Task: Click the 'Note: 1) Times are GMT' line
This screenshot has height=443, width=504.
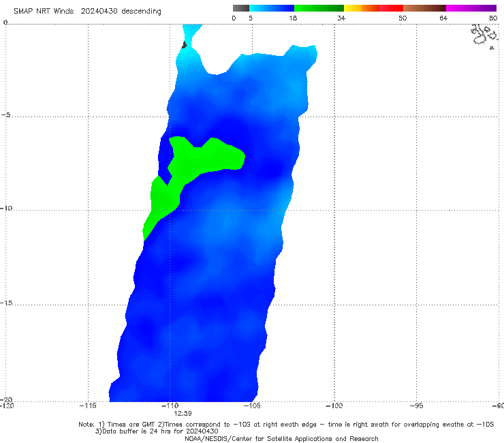Action: (286, 425)
